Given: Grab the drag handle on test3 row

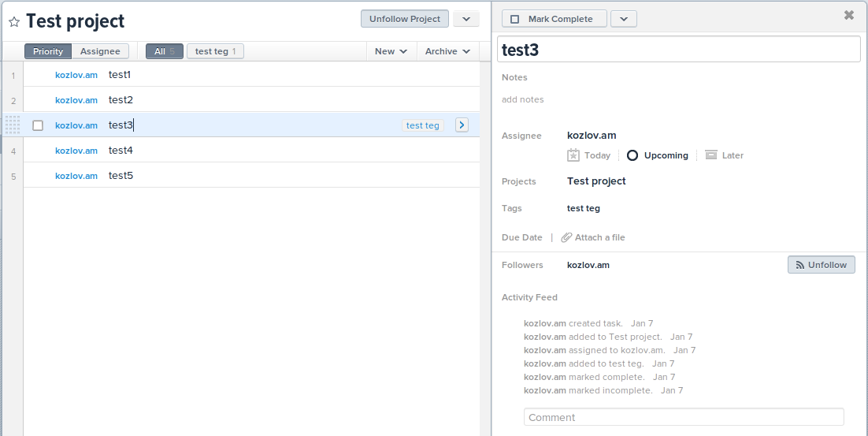Looking at the screenshot, I should pos(12,125).
